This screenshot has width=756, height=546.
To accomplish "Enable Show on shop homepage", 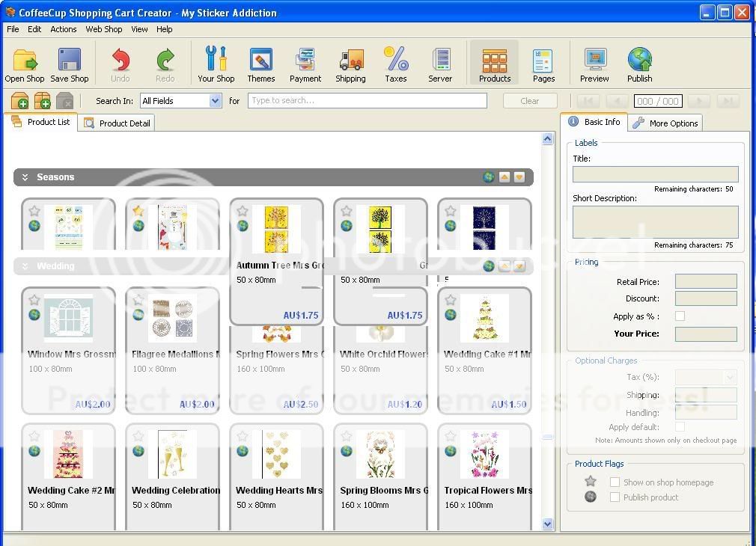I will click(x=615, y=482).
